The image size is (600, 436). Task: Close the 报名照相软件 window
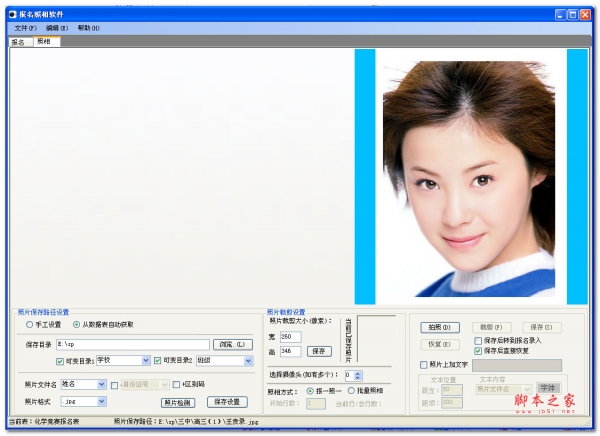coord(585,15)
